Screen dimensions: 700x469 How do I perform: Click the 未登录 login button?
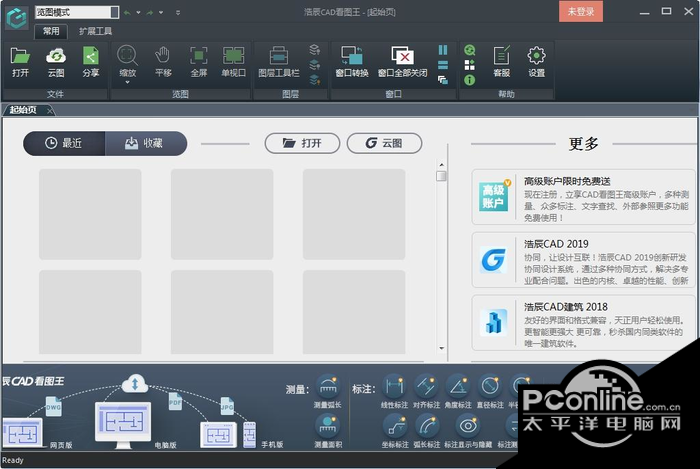[x=581, y=12]
